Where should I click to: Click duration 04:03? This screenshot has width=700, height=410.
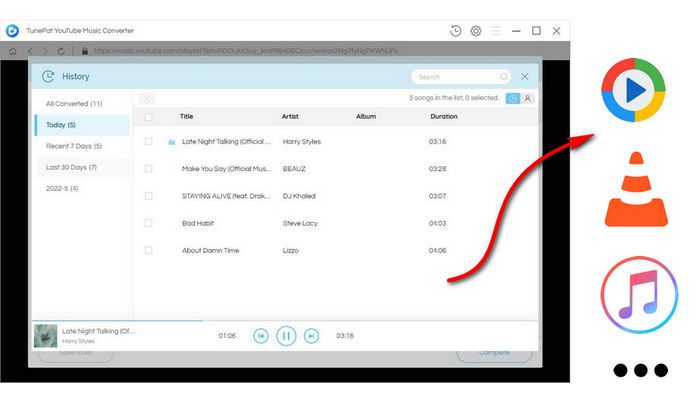438,223
